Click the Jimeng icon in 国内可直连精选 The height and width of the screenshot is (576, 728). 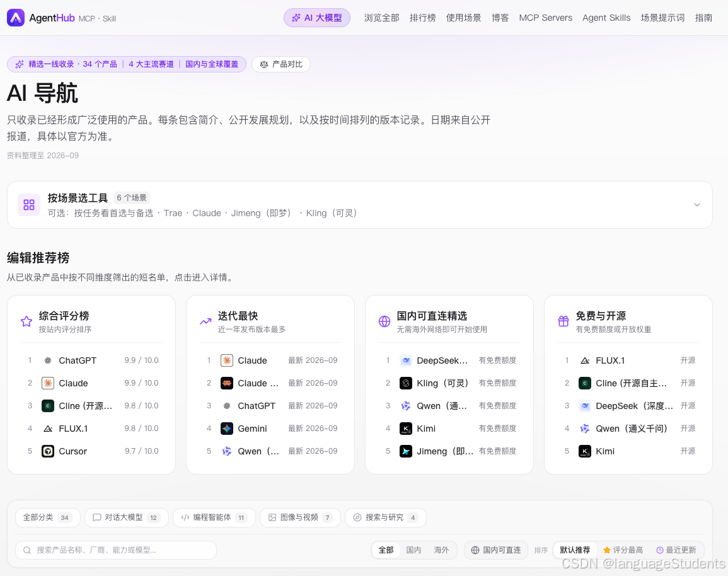coord(406,451)
